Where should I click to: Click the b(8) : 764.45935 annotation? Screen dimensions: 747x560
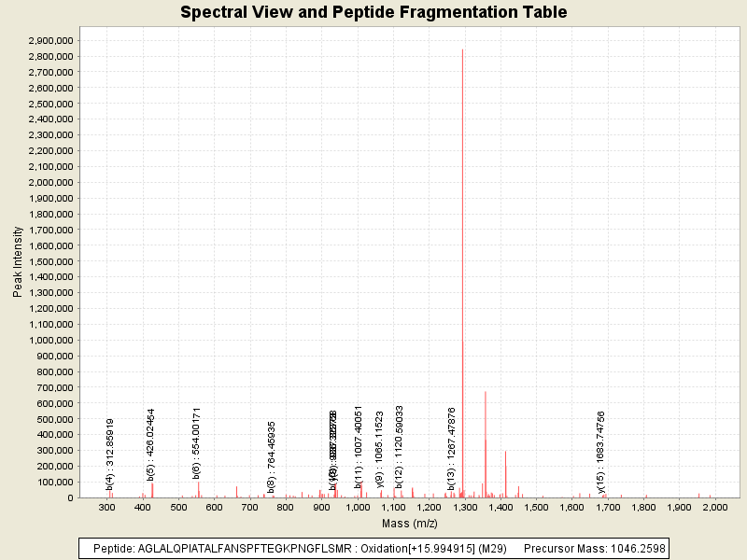272,456
